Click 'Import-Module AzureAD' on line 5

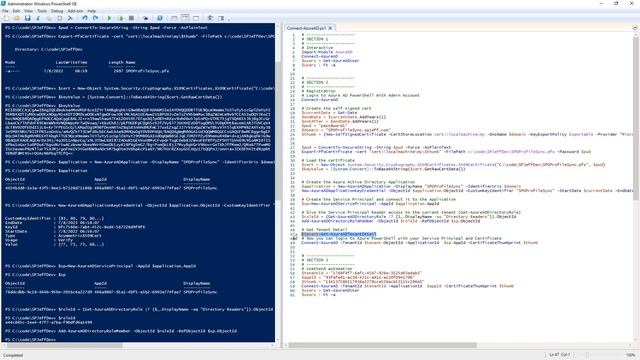pyautogui.click(x=327, y=52)
